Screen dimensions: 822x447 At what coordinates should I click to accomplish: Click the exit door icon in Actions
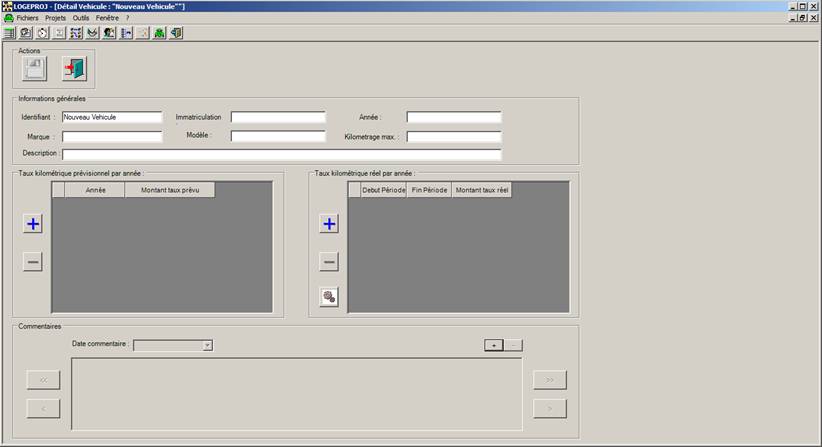[75, 69]
